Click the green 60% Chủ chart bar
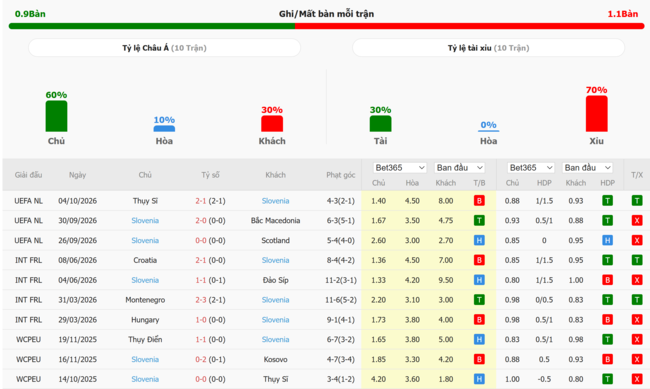 coord(56,116)
